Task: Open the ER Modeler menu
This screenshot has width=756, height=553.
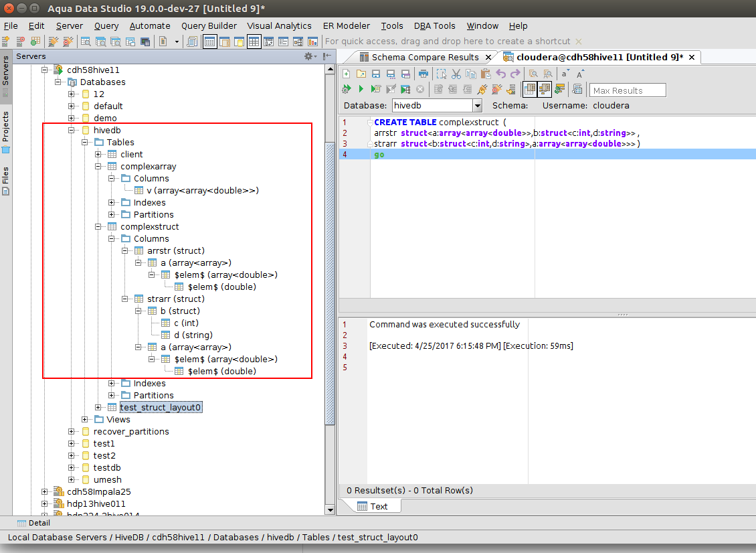Action: tap(346, 26)
